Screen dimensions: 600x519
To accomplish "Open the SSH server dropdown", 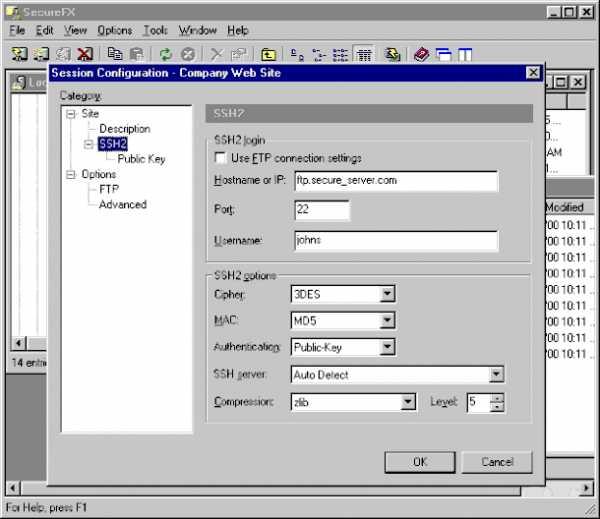I will (496, 374).
